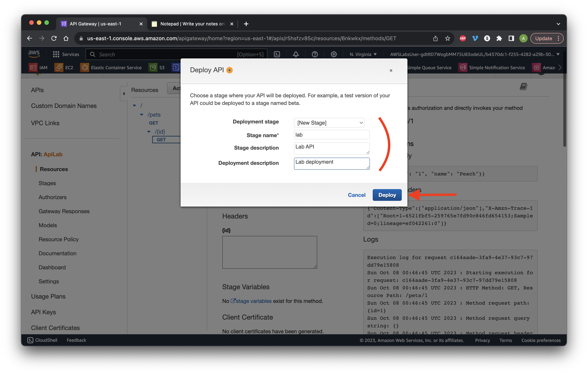Follow the stage variables link

(x=251, y=301)
